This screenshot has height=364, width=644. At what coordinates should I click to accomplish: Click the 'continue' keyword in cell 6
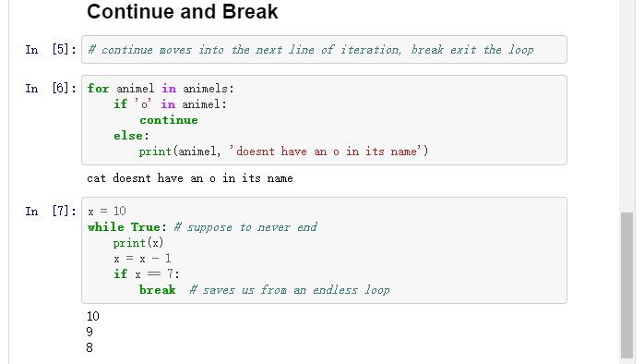169,120
